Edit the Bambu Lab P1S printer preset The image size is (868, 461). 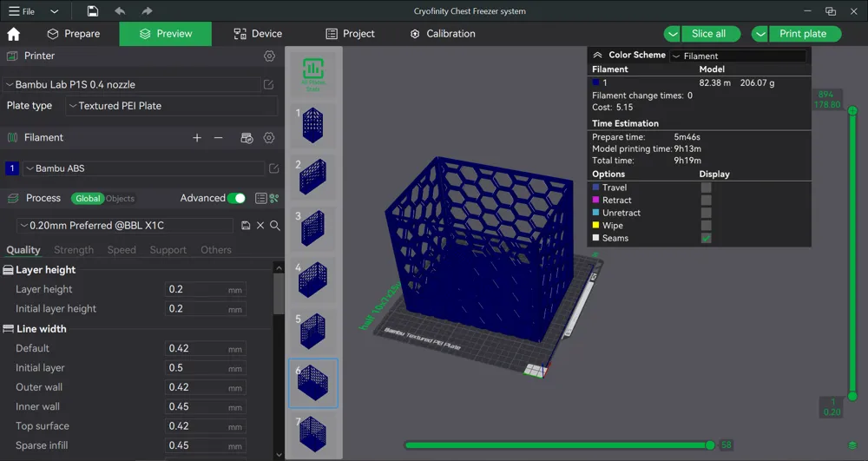268,84
